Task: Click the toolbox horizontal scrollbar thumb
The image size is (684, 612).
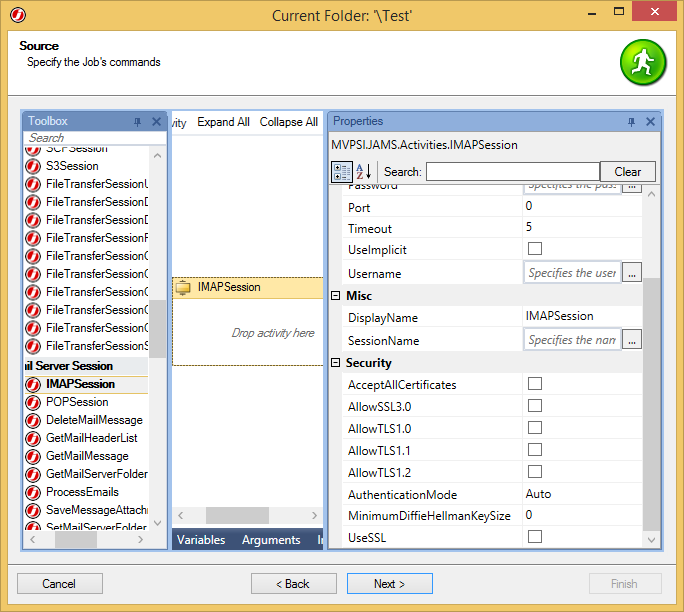Action: (x=76, y=540)
